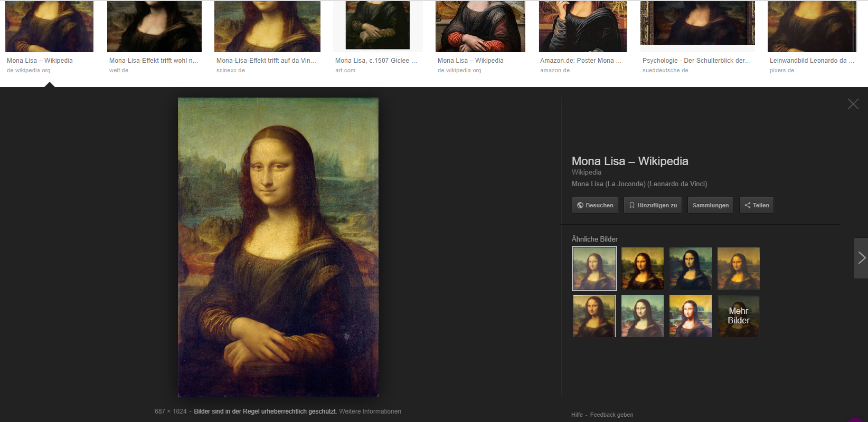
Task: Close the image preview panel
Action: [x=853, y=104]
